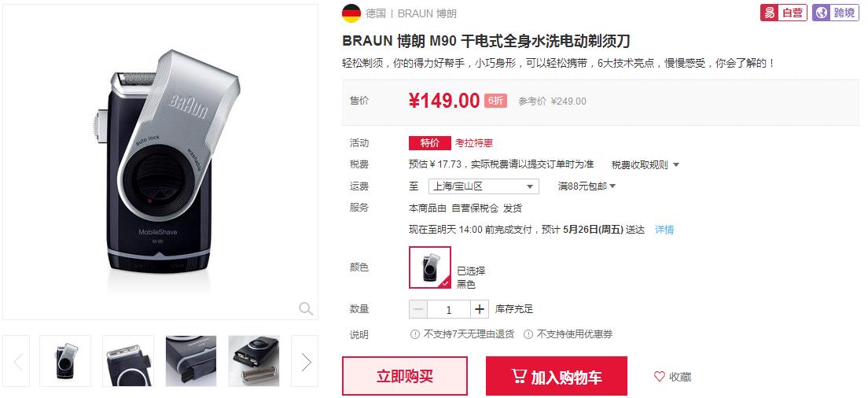This screenshot has width=868, height=398.
Task: Open the 上海/宝山区 delivery region dropdown
Action: (484, 186)
